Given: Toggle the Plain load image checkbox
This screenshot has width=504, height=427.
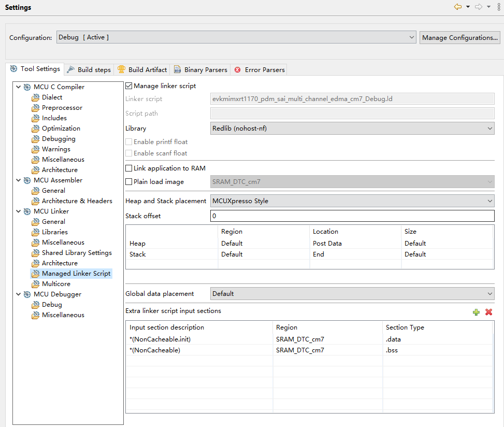Looking at the screenshot, I should coord(129,182).
